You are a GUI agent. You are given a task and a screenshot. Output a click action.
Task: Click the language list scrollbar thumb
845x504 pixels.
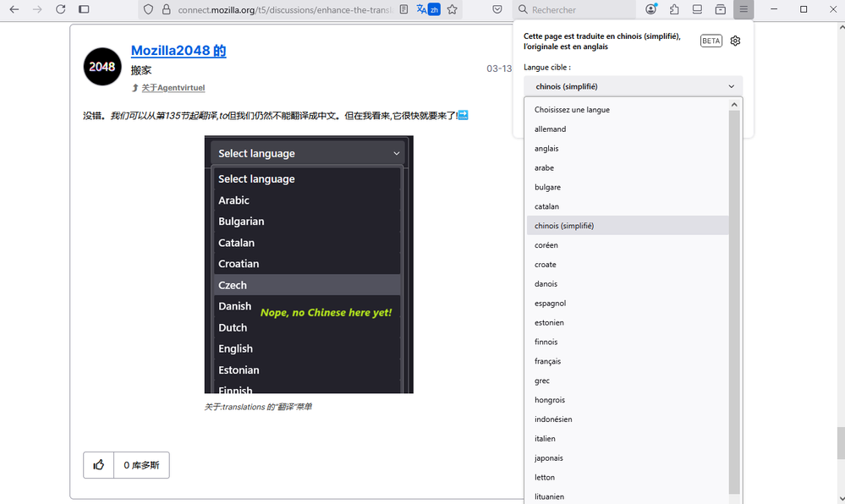click(x=734, y=302)
